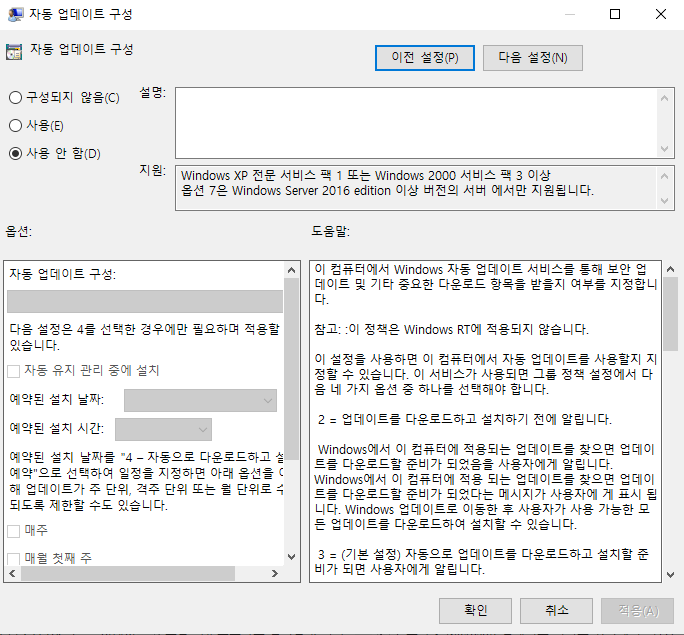The image size is (684, 635).
Task: Click the 설명 box scroll down arrow
Action: tap(664, 149)
